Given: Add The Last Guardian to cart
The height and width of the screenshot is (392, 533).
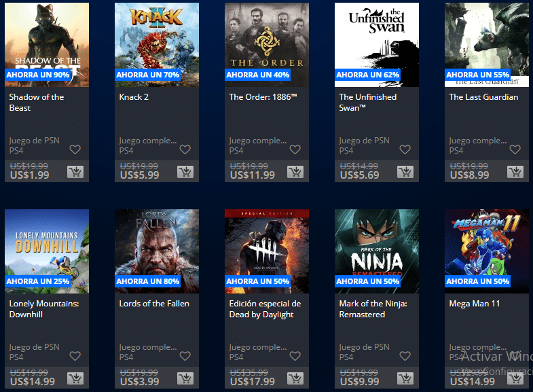Looking at the screenshot, I should [x=515, y=172].
